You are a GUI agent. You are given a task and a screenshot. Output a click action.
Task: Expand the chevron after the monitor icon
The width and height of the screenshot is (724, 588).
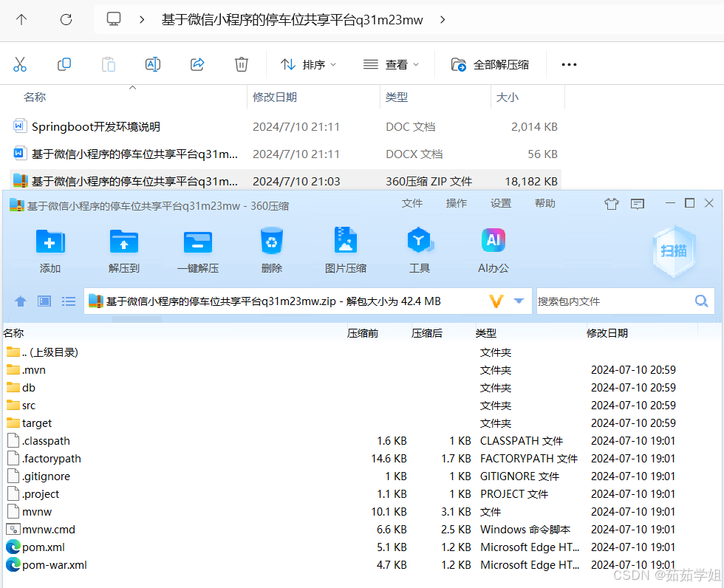(142, 19)
